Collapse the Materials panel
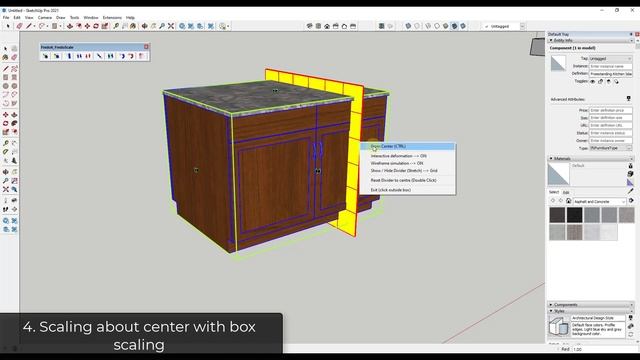The width and height of the screenshot is (640, 360). click(551, 158)
